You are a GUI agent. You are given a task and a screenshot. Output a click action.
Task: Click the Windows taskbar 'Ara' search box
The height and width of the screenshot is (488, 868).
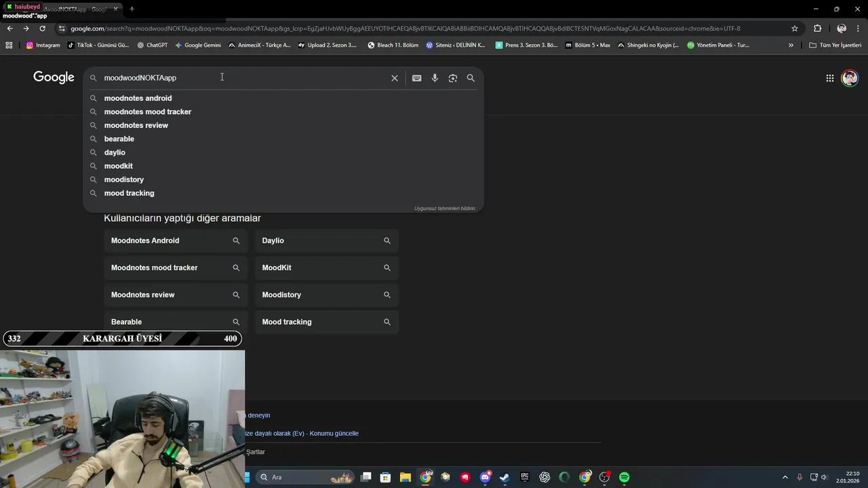tap(305, 477)
